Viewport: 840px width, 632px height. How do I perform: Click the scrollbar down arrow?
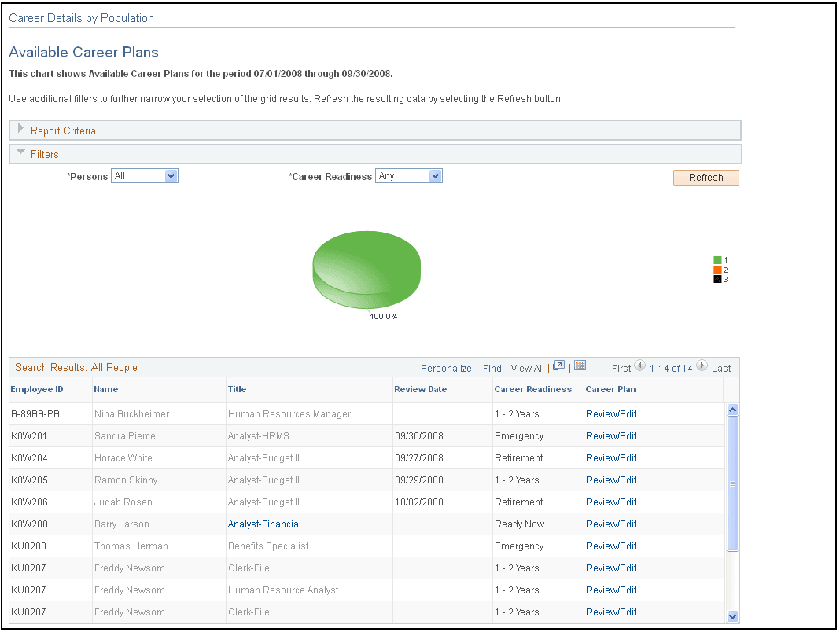(733, 616)
